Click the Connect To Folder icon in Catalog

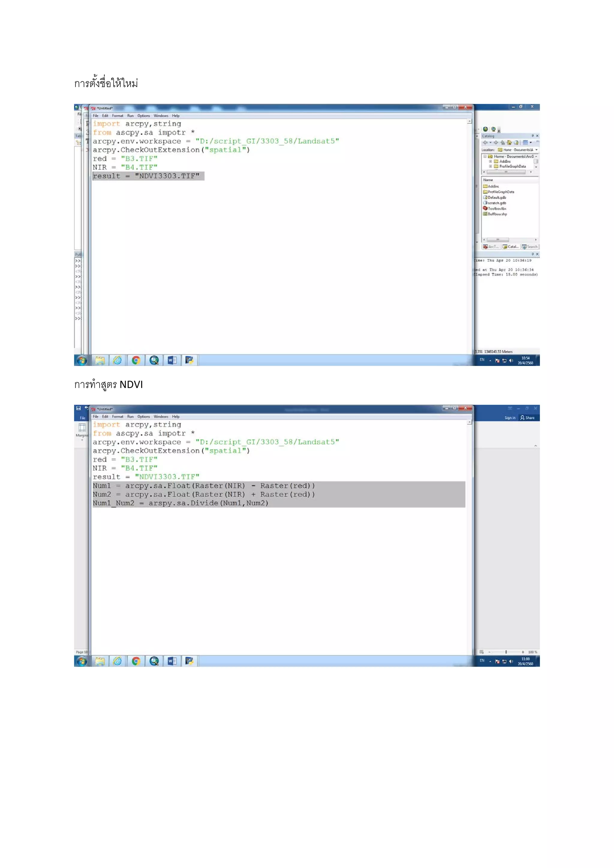(x=516, y=143)
